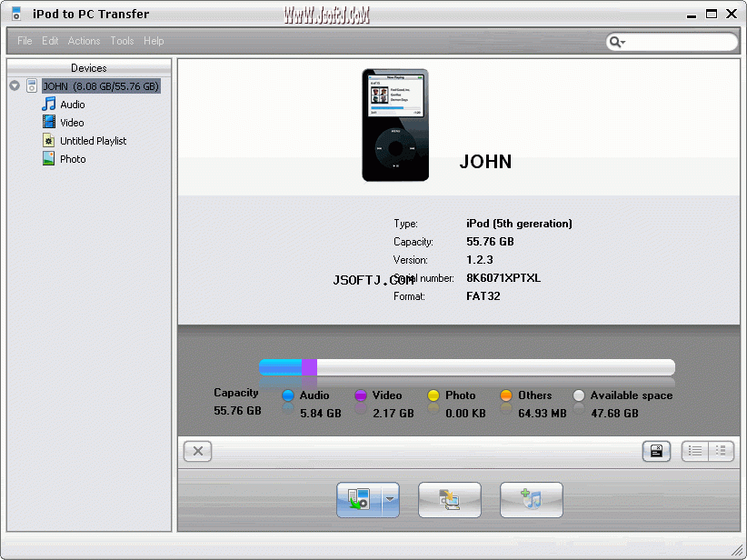747x560 pixels.
Task: Click the add music plus icon button
Action: (x=532, y=499)
